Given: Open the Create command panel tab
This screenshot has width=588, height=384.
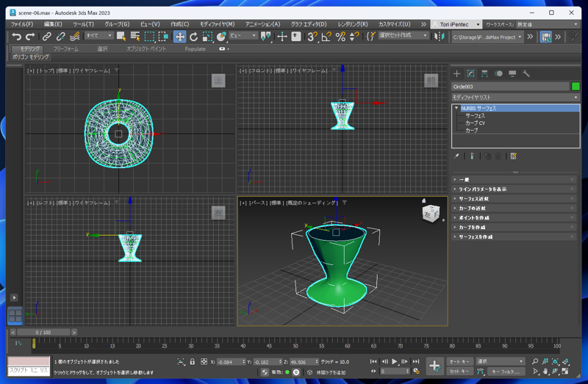Looking at the screenshot, I should 456,73.
